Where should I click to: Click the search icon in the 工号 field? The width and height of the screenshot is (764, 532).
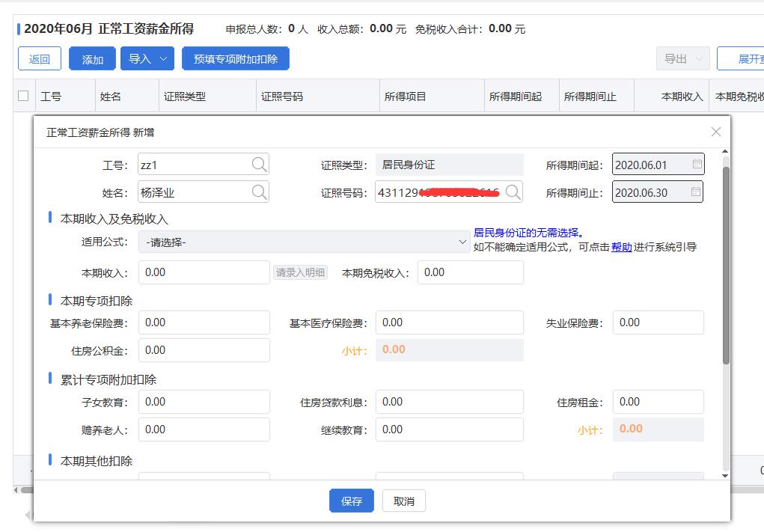(259, 165)
